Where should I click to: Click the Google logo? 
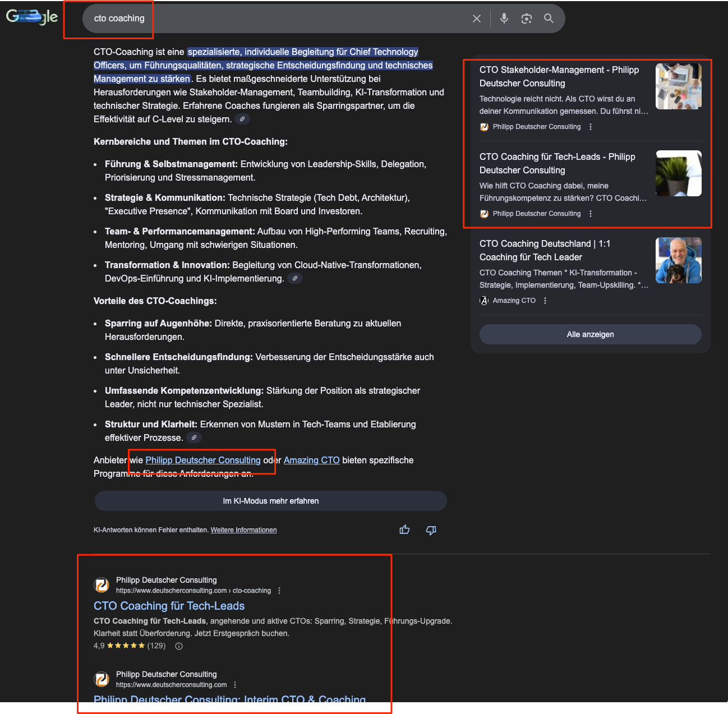31,17
